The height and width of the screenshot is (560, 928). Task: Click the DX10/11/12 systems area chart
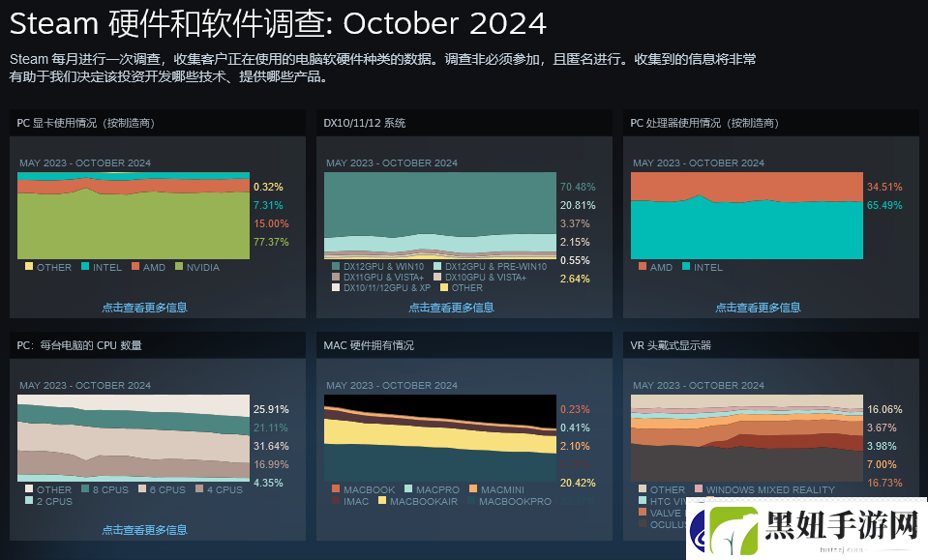440,216
